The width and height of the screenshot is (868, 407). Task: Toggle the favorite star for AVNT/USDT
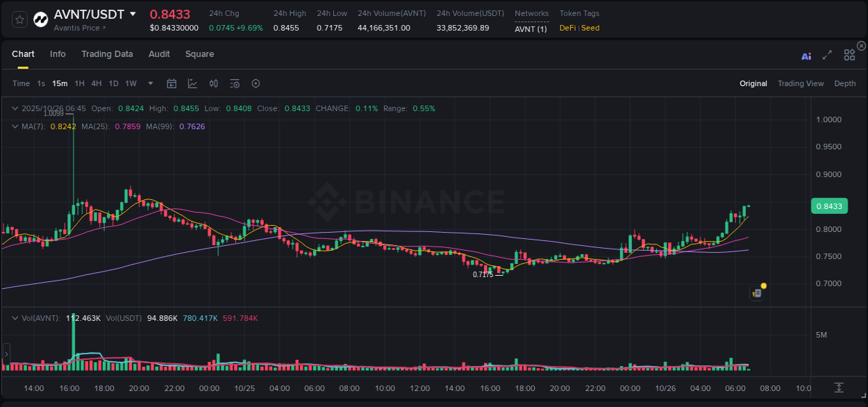click(x=19, y=19)
